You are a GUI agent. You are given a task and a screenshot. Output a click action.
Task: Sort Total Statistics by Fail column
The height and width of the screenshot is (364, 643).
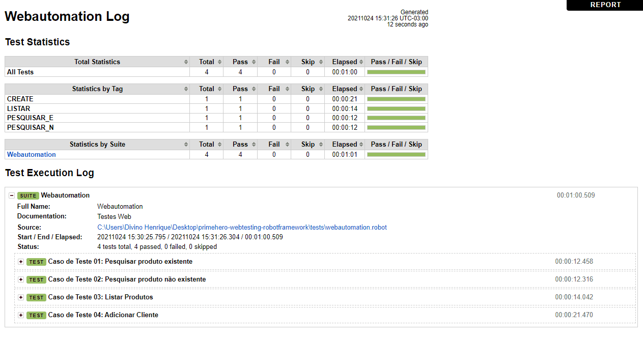click(274, 62)
